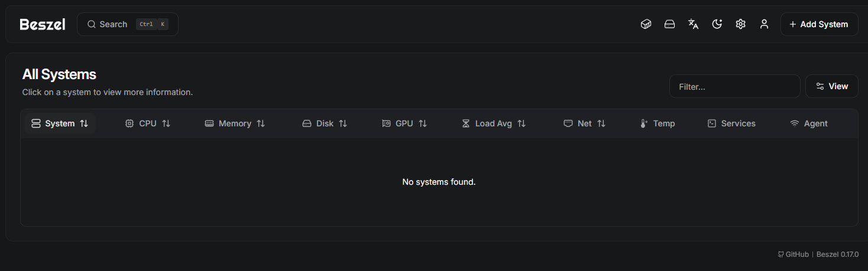Click the Add System button
868x271 pixels.
(819, 24)
